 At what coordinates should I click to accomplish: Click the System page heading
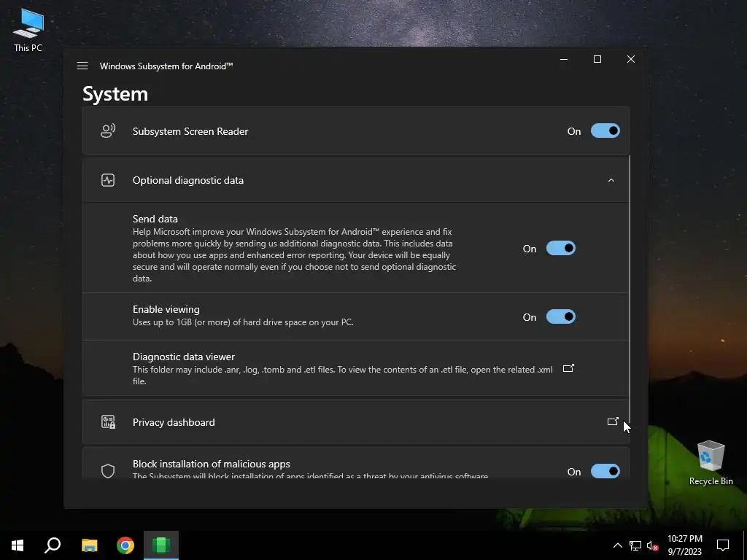pyautogui.click(x=115, y=94)
